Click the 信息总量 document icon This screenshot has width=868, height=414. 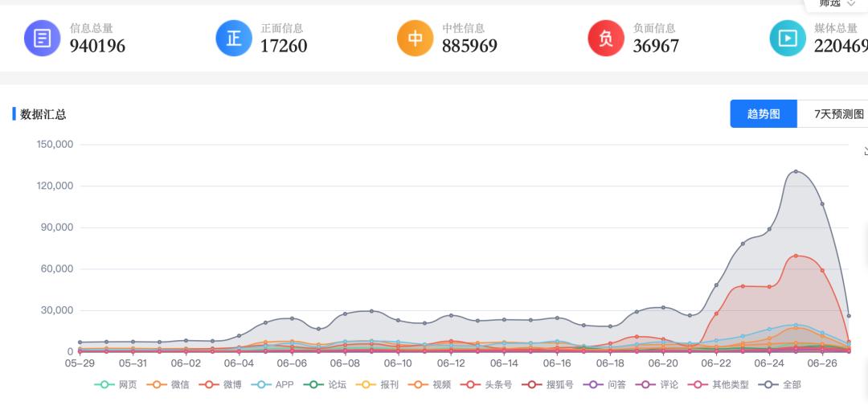[x=43, y=38]
